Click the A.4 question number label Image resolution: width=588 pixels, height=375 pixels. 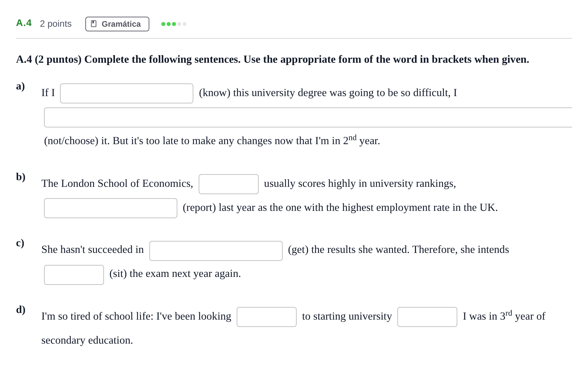point(24,23)
